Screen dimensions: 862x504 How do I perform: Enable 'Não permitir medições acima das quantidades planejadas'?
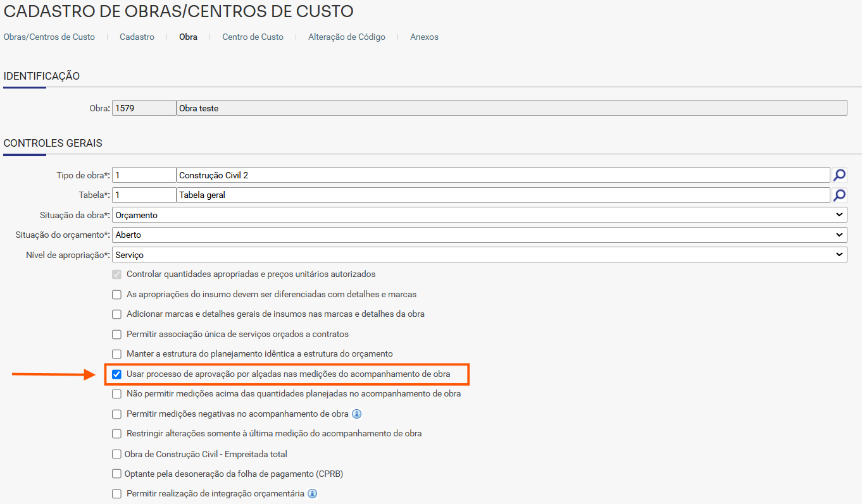tap(116, 394)
